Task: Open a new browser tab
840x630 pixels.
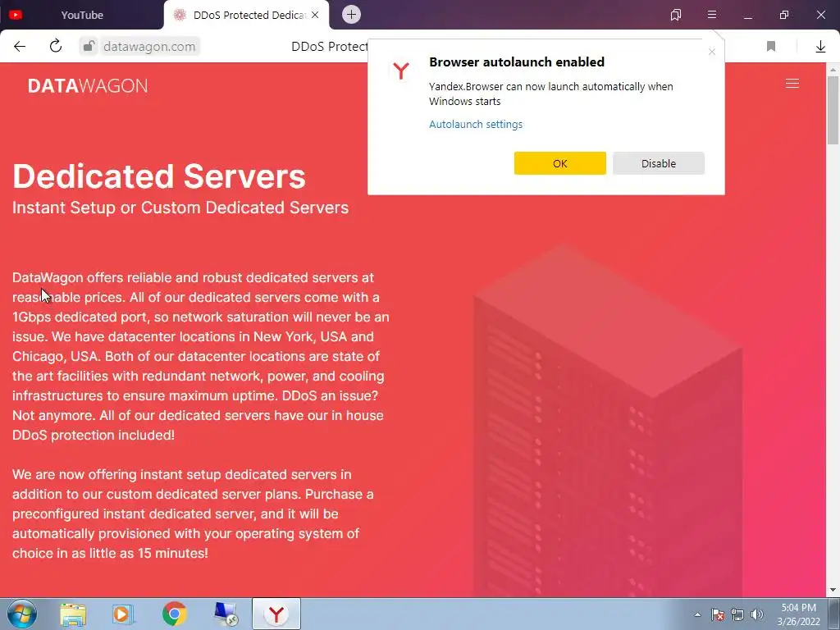Action: click(x=351, y=15)
